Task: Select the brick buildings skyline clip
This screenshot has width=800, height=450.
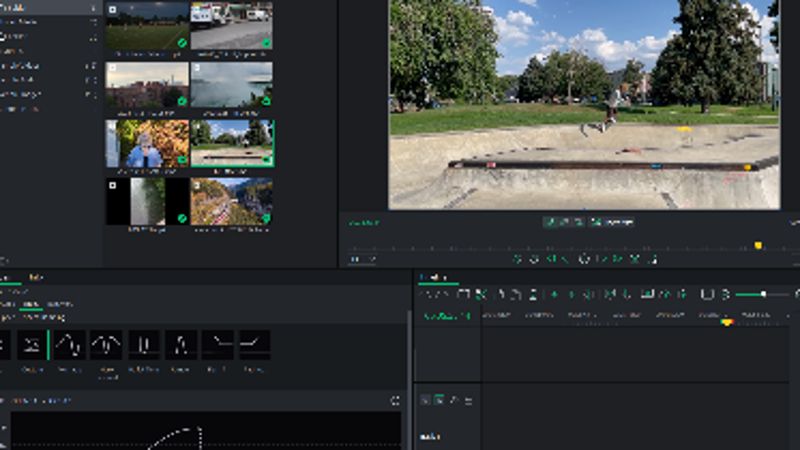Action: [x=147, y=85]
